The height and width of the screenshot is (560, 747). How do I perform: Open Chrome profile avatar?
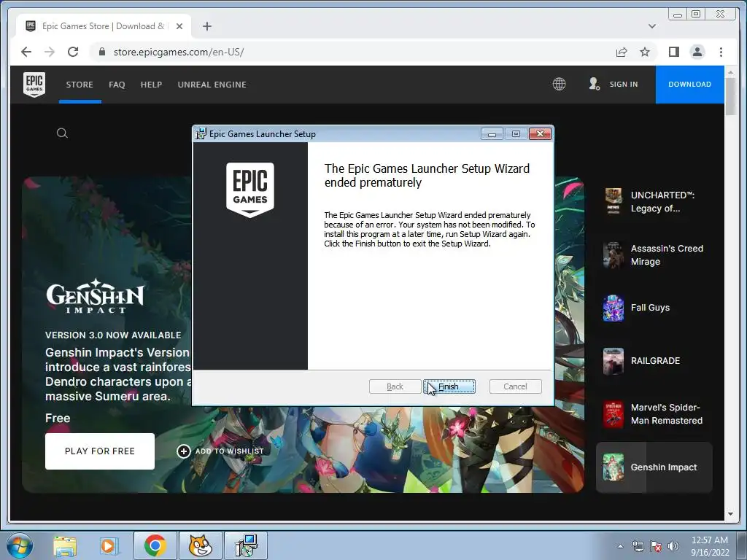(x=697, y=52)
